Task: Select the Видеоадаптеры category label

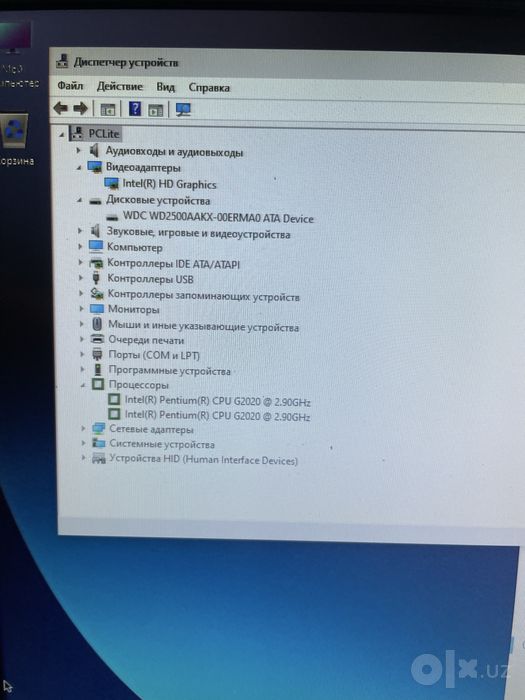Action: (x=143, y=168)
